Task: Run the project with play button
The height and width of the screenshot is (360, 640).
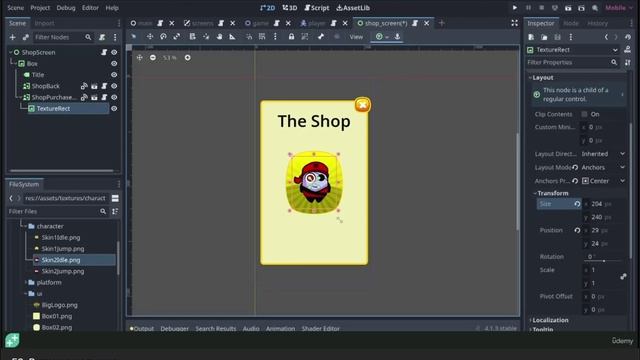Action: tap(515, 8)
